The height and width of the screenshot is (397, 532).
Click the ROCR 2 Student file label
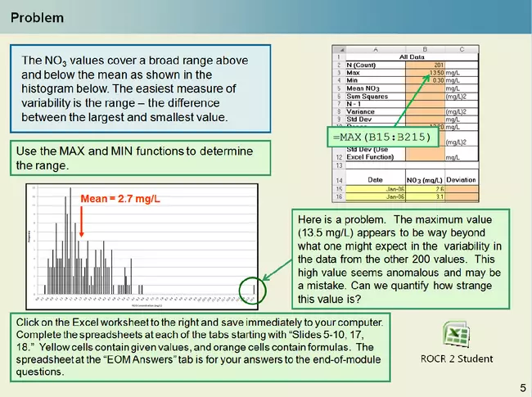click(x=457, y=359)
